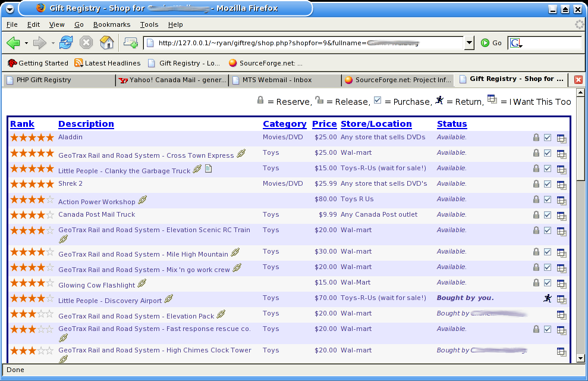This screenshot has width=588, height=381.
Task: Click the Stop loading toolbar icon
Action: point(86,42)
